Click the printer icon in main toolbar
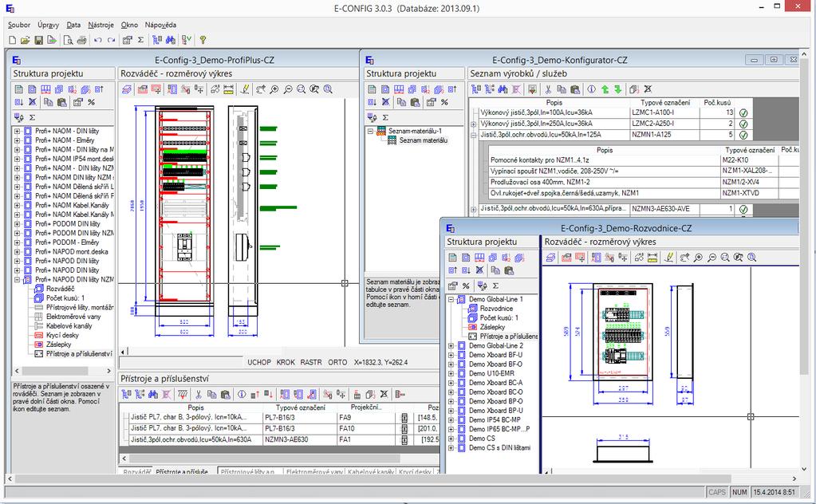Screen dimensions: 816x504 pos(81,40)
